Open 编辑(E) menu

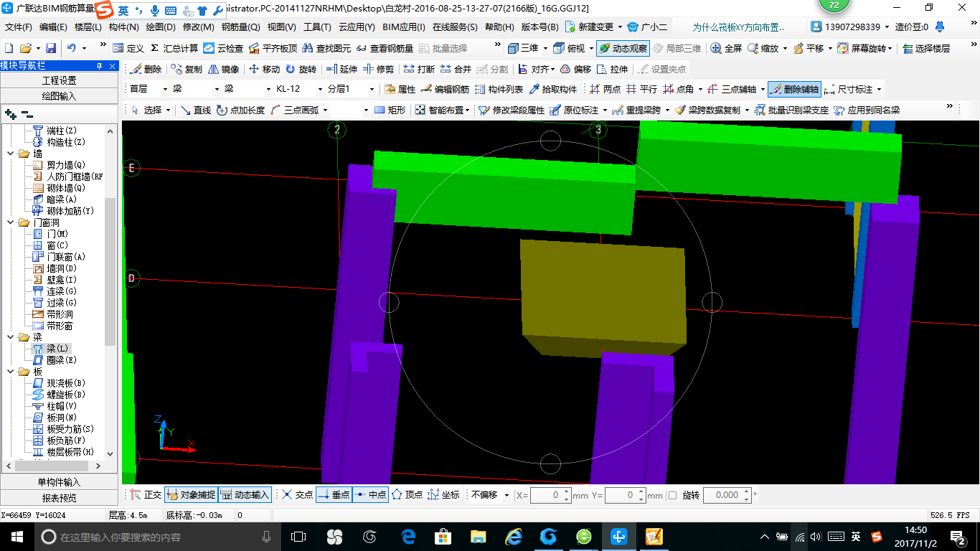click(53, 27)
